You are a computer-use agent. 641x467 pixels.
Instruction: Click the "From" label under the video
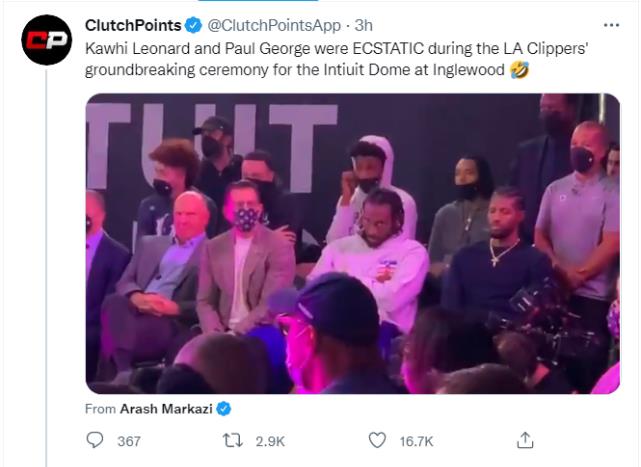102,408
